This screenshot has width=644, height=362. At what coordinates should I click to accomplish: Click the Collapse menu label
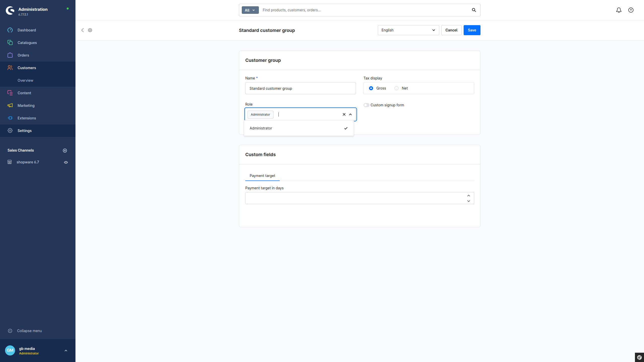(x=29, y=331)
